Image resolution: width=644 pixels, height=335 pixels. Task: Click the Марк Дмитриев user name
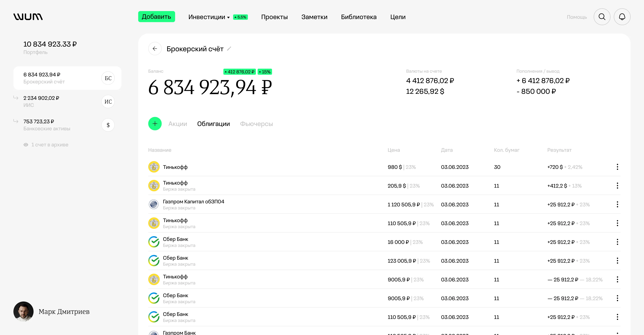[64, 312]
